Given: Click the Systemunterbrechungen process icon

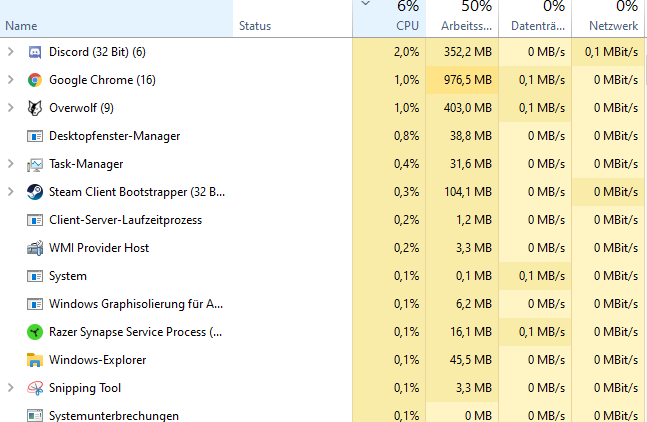Looking at the screenshot, I should point(35,415).
